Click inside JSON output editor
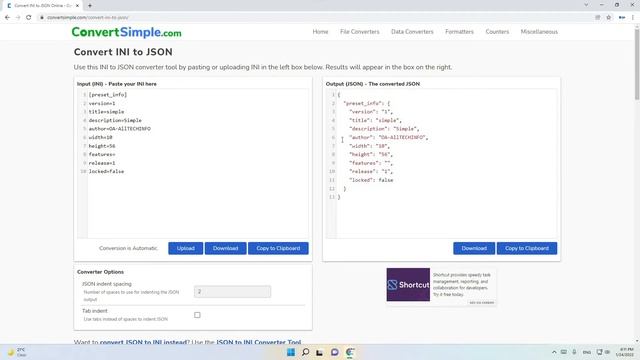640x360 pixels. (x=441, y=163)
